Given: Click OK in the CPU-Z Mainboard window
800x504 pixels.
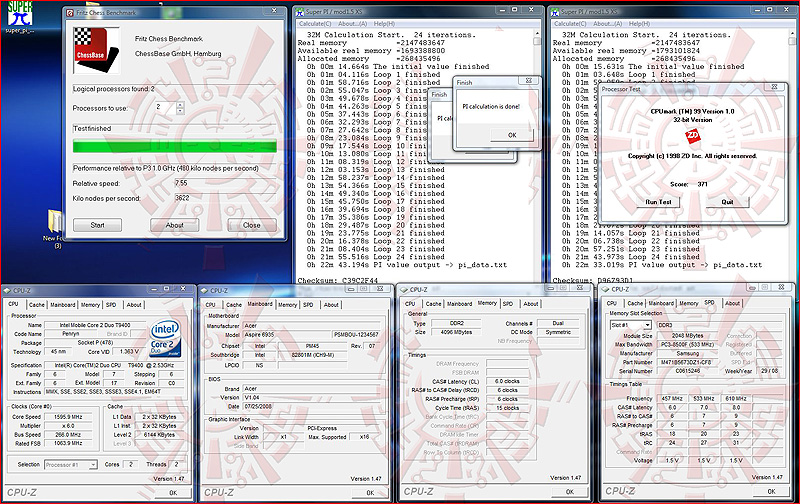Looking at the screenshot, I should pos(370,493).
